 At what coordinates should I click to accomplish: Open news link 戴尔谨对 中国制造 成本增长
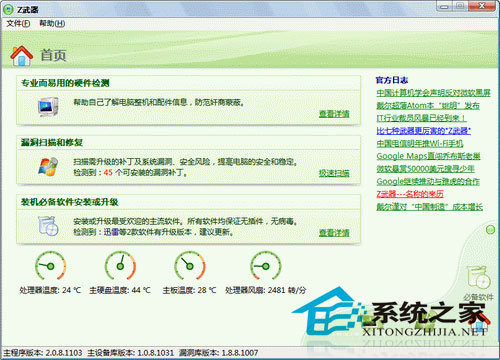[429, 207]
